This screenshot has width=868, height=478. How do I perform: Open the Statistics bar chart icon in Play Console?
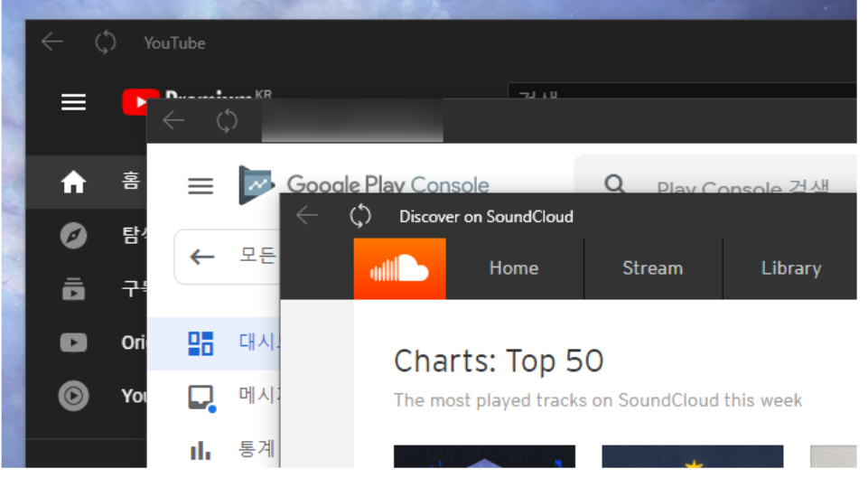click(201, 450)
